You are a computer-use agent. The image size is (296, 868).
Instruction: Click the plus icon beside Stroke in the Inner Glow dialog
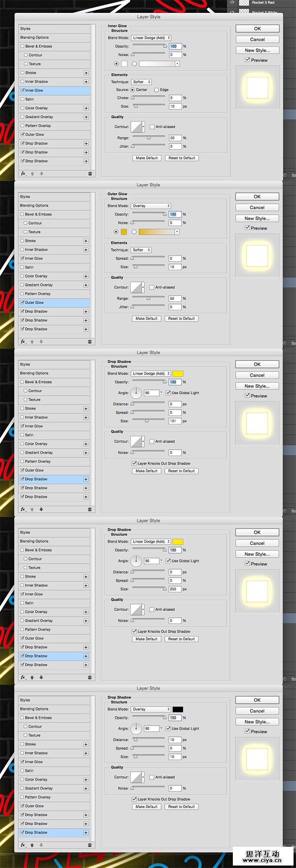[x=86, y=73]
